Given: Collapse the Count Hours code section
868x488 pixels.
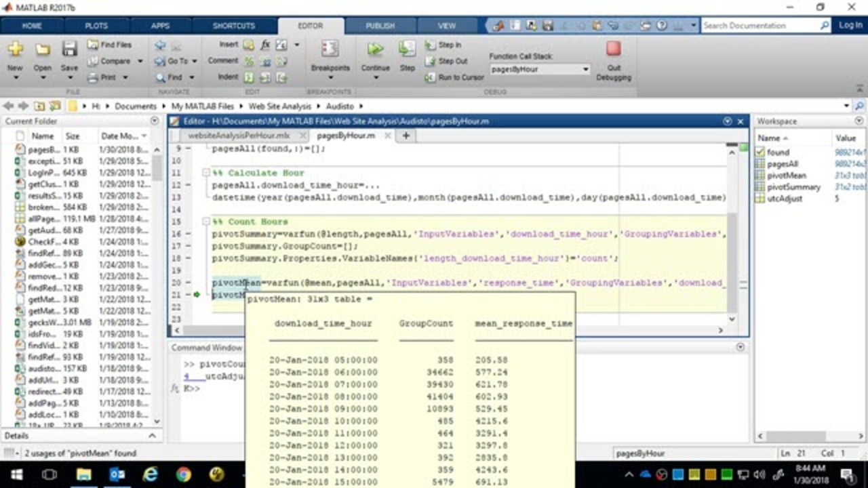Looking at the screenshot, I should (x=206, y=222).
